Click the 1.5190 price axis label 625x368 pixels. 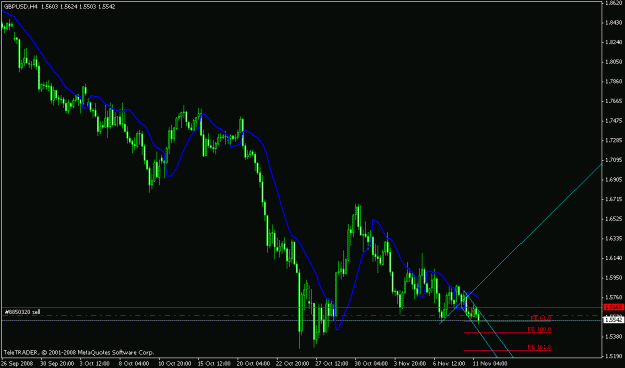(614, 356)
